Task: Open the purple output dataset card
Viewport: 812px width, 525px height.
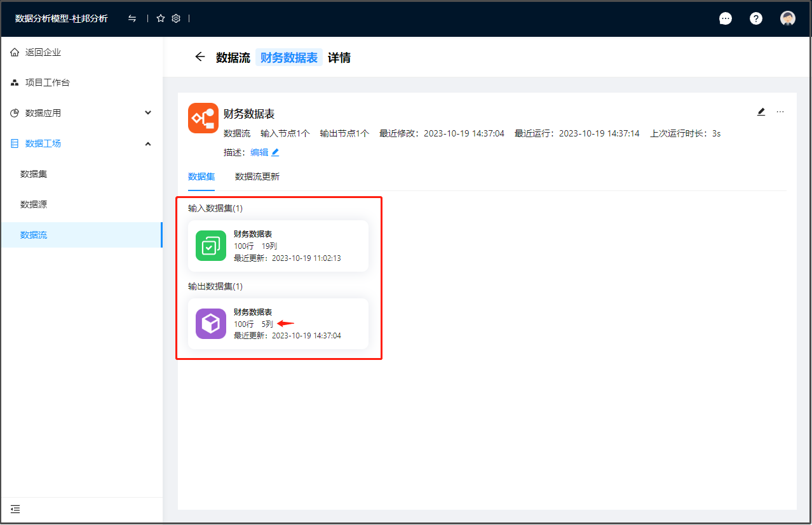Action: coord(278,324)
